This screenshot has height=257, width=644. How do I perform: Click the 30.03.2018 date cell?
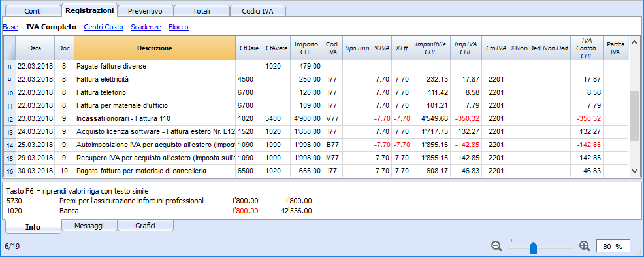35,171
